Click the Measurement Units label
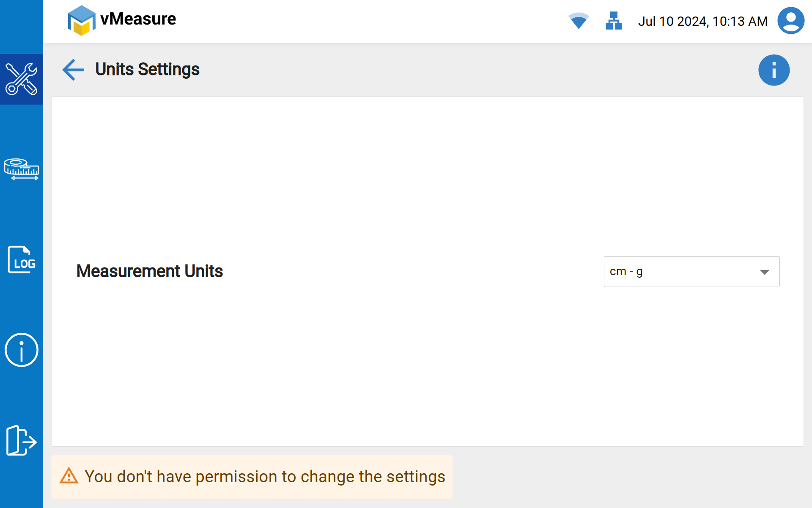 pyautogui.click(x=149, y=271)
